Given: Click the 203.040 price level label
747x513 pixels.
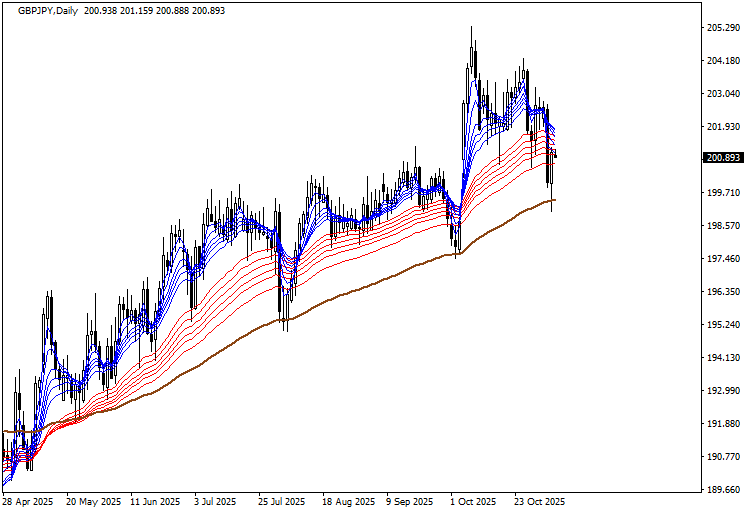Looking at the screenshot, I should 722,94.
